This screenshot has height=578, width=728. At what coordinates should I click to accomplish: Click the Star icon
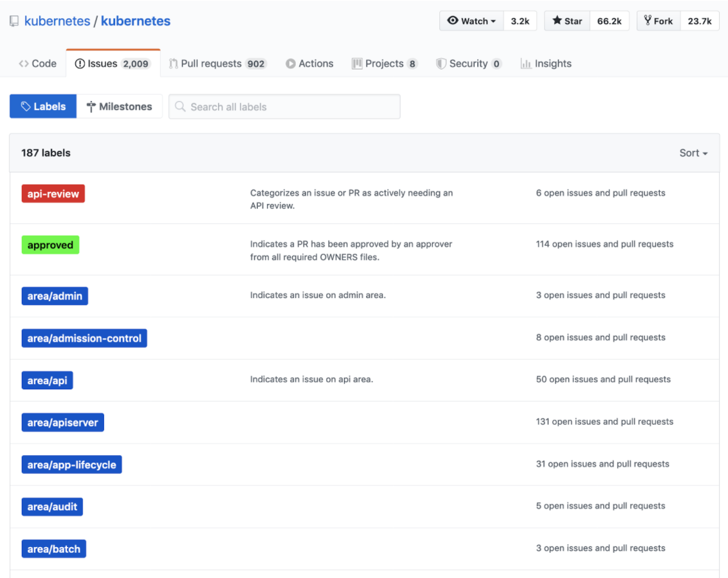tap(557, 21)
